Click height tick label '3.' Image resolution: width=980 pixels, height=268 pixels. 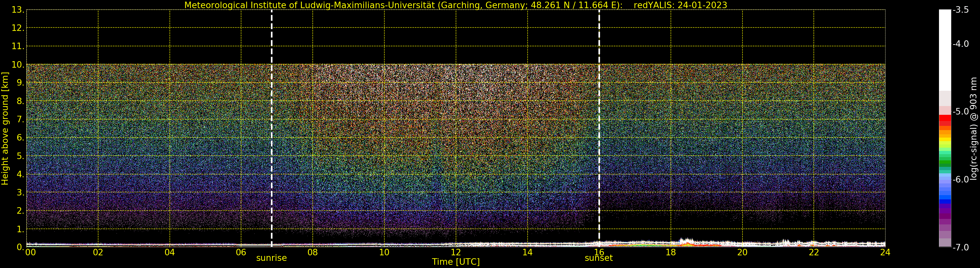(20, 192)
